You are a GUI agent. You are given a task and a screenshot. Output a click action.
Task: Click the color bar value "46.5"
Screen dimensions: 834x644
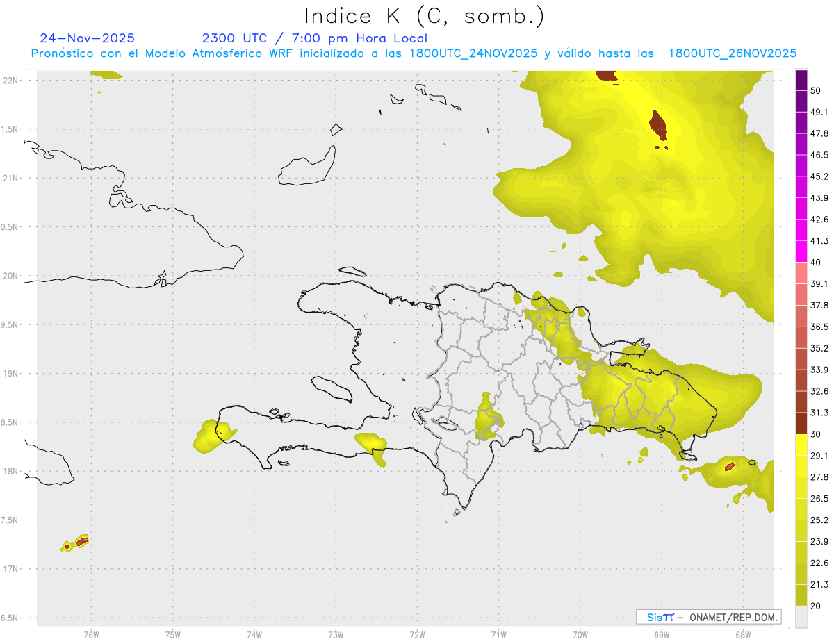819,155
